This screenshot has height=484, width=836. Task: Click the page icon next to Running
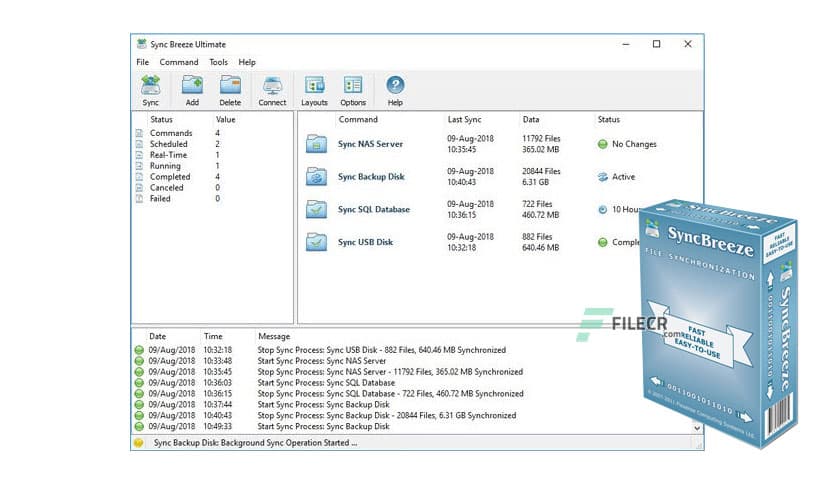point(139,166)
